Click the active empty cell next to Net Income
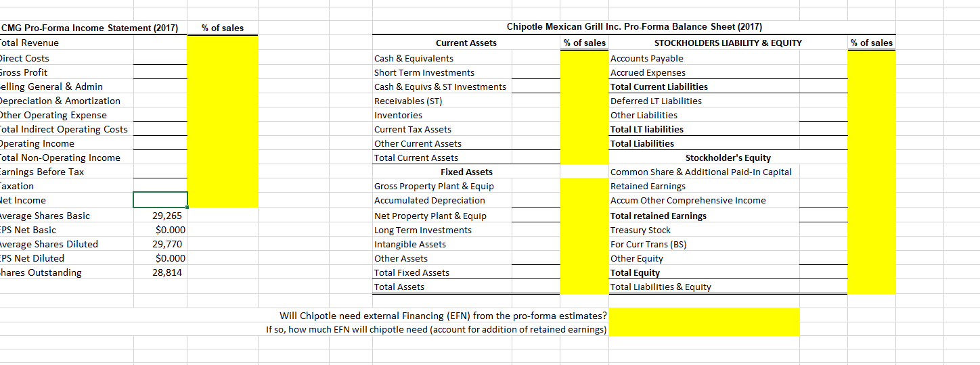The image size is (980, 365). (160, 199)
